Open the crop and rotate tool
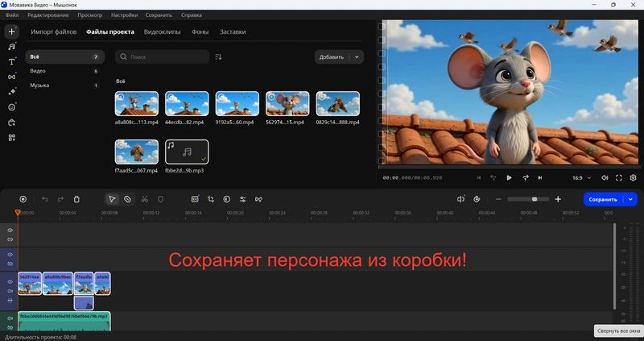 coord(211,199)
